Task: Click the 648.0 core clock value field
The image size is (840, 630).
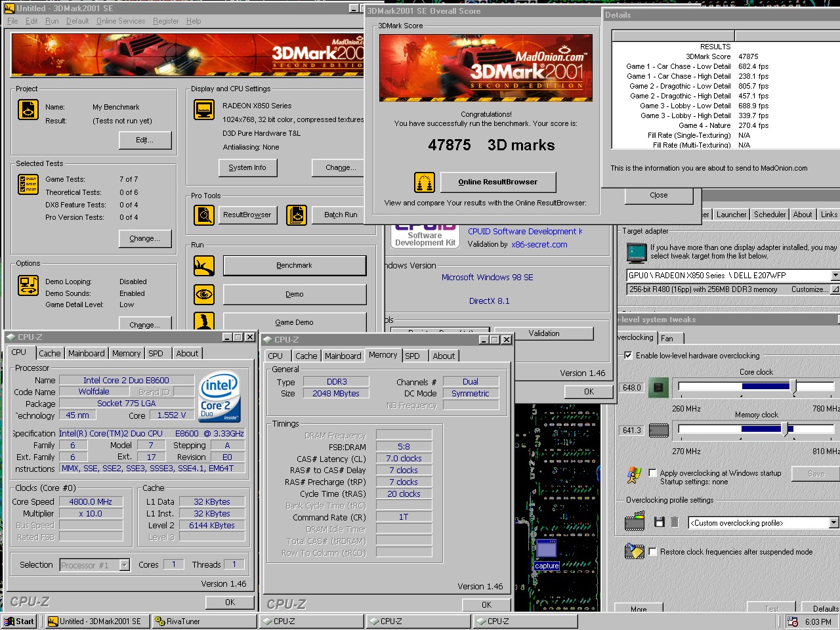Action: coord(631,387)
